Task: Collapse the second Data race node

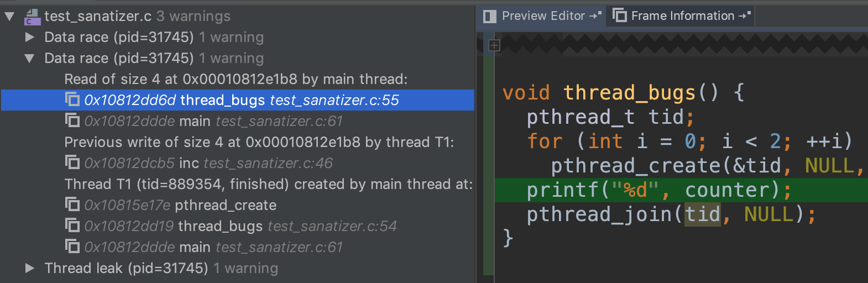Action: pos(30,58)
